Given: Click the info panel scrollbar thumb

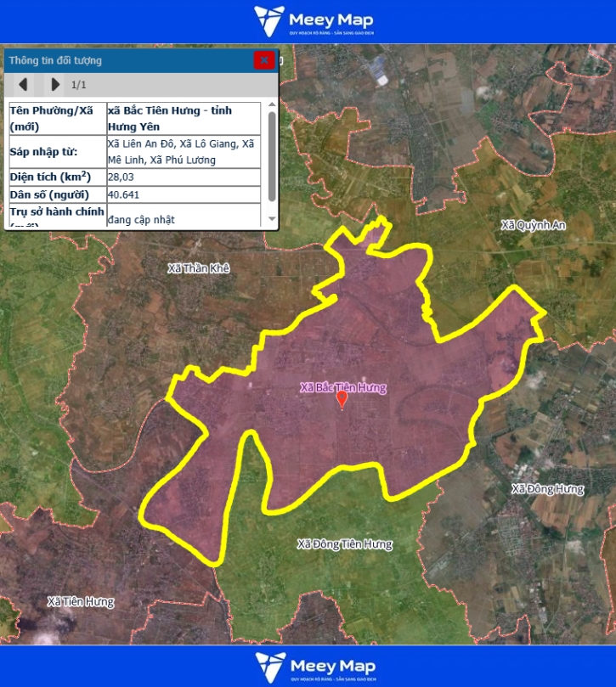Looking at the screenshot, I should coord(272,155).
